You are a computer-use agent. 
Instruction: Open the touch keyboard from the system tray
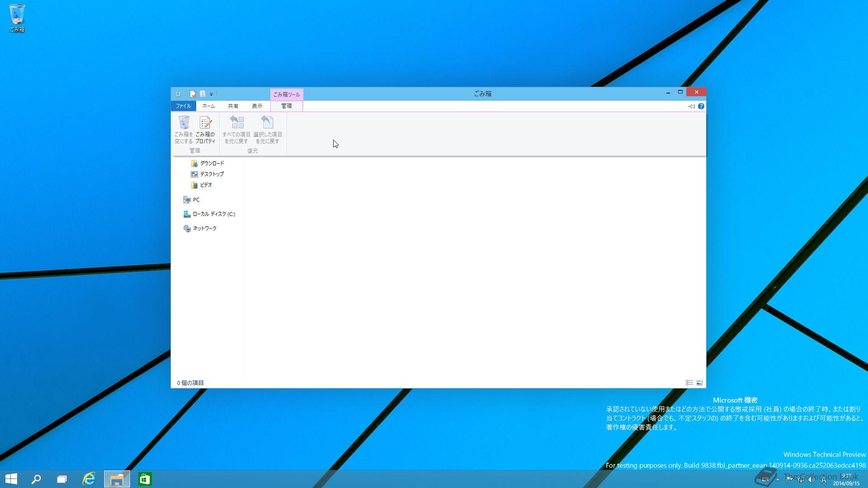(765, 479)
